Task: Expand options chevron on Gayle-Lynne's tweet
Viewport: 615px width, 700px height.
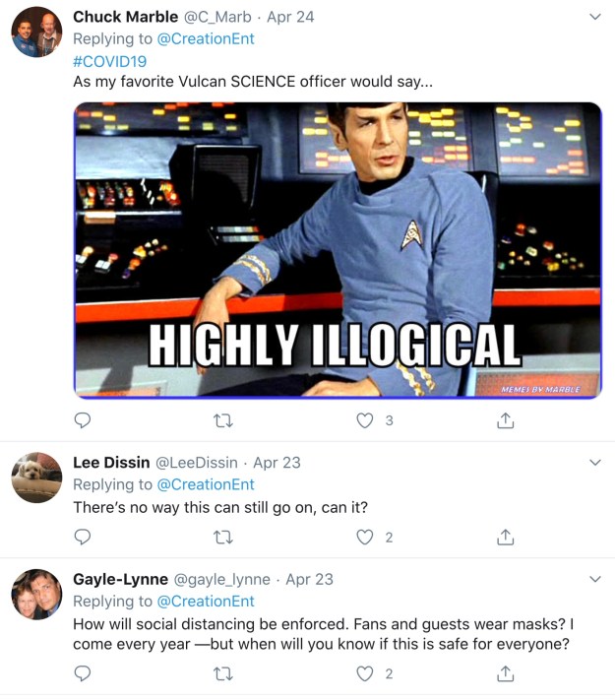Action: tap(595, 580)
